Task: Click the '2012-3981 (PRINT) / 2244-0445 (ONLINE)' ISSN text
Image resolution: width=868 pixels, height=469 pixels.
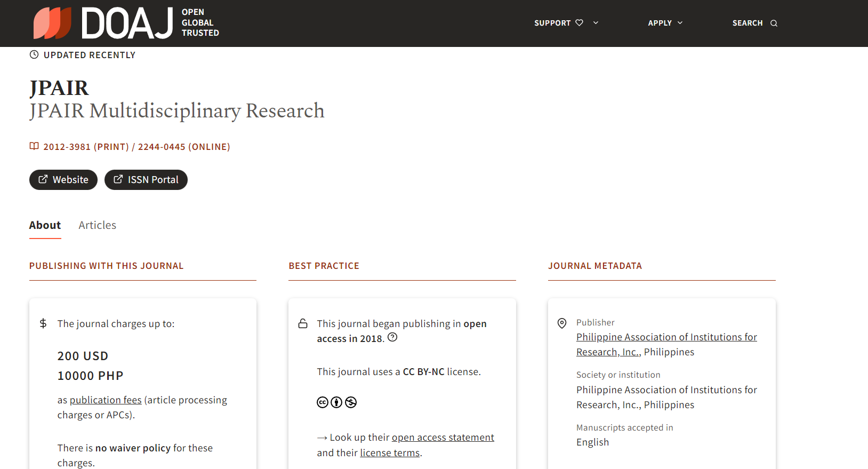Action: [137, 147]
